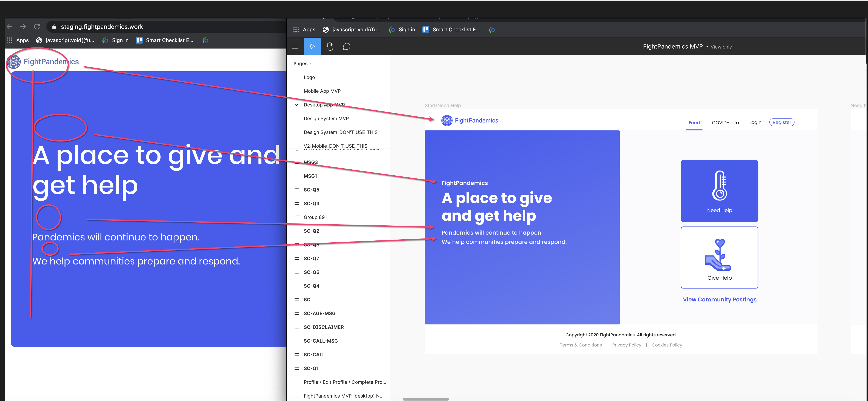This screenshot has width=868, height=401.
Task: Open Sign in bookmark in left browser
Action: click(116, 40)
